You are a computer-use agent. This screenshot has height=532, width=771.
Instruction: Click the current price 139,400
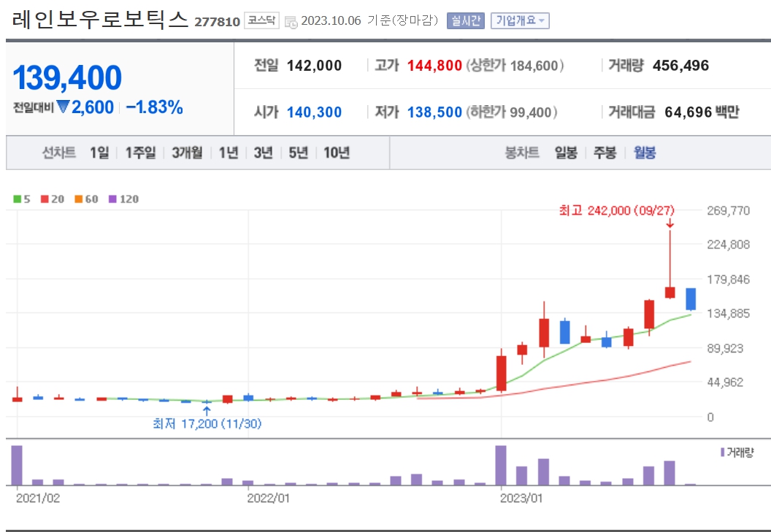click(x=67, y=77)
